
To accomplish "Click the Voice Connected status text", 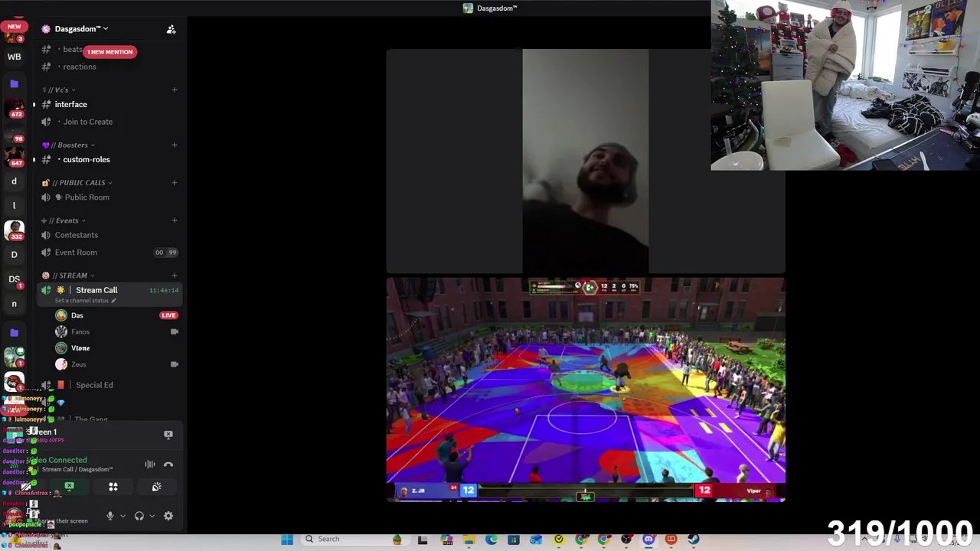I will point(58,460).
